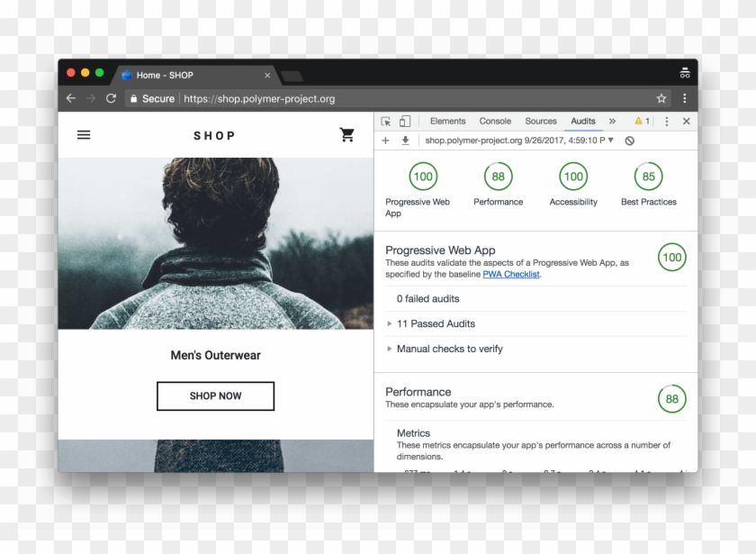Clear audits with the block icon
Screen dimensions: 756x554
(629, 141)
